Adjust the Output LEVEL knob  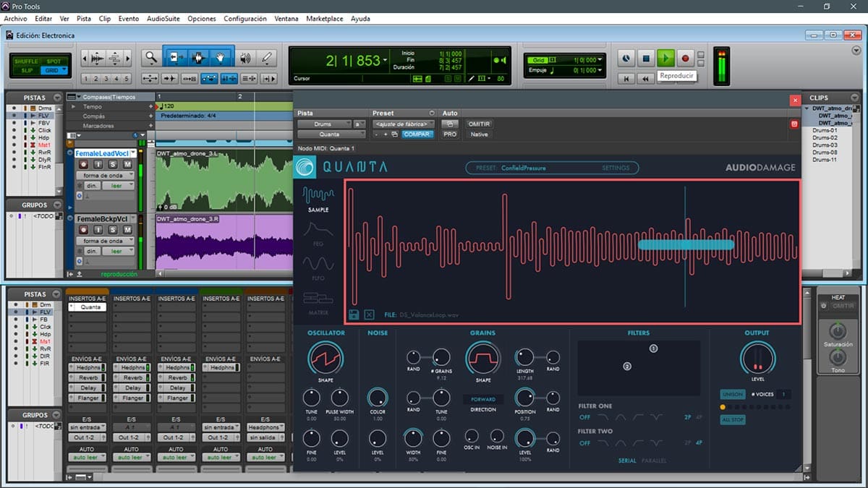[757, 358]
